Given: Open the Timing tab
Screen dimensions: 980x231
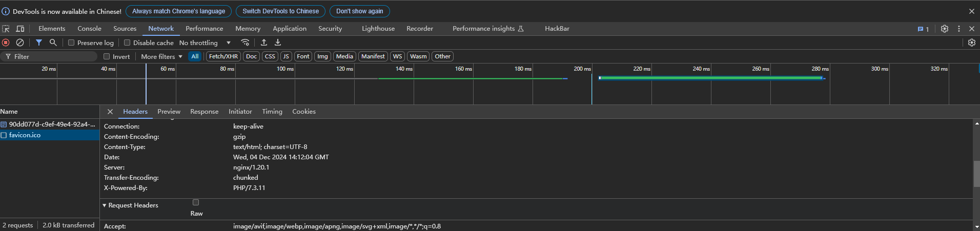Looking at the screenshot, I should point(272,112).
